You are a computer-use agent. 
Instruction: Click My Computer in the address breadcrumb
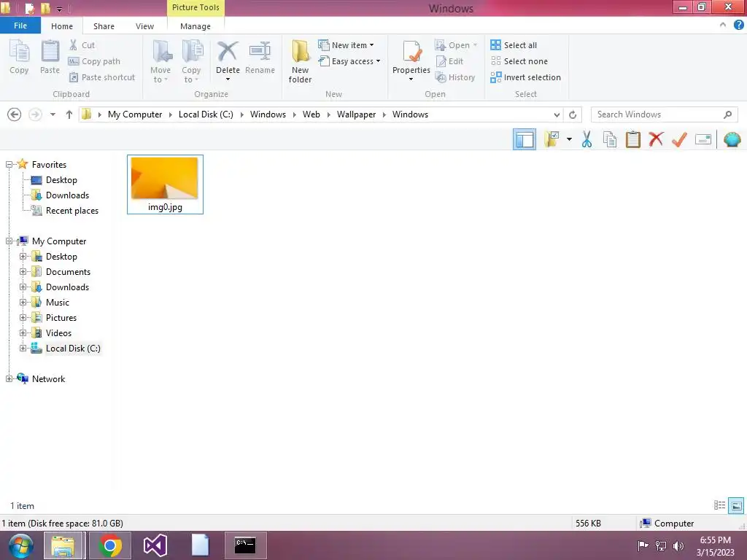coord(135,114)
